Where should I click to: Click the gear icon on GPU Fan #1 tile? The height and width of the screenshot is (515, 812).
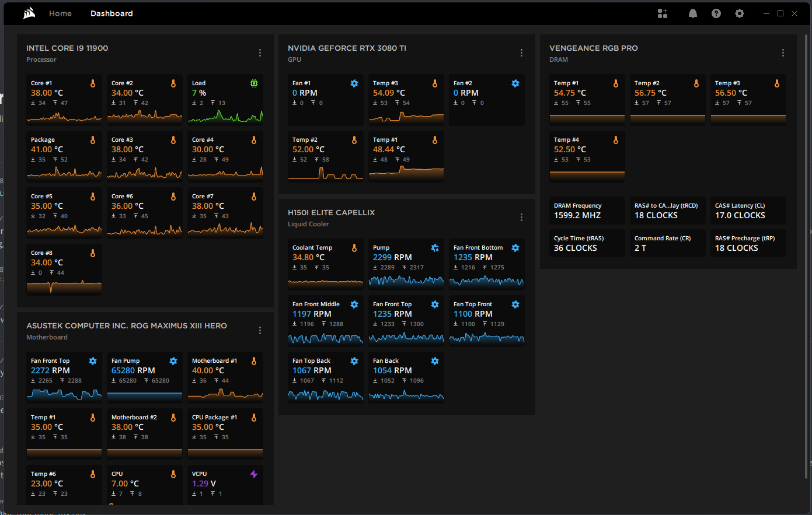354,83
